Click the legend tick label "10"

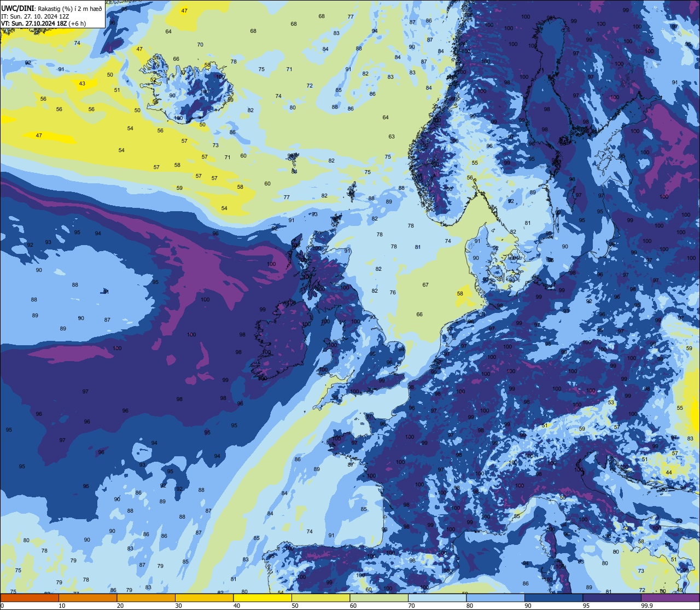[x=62, y=606]
